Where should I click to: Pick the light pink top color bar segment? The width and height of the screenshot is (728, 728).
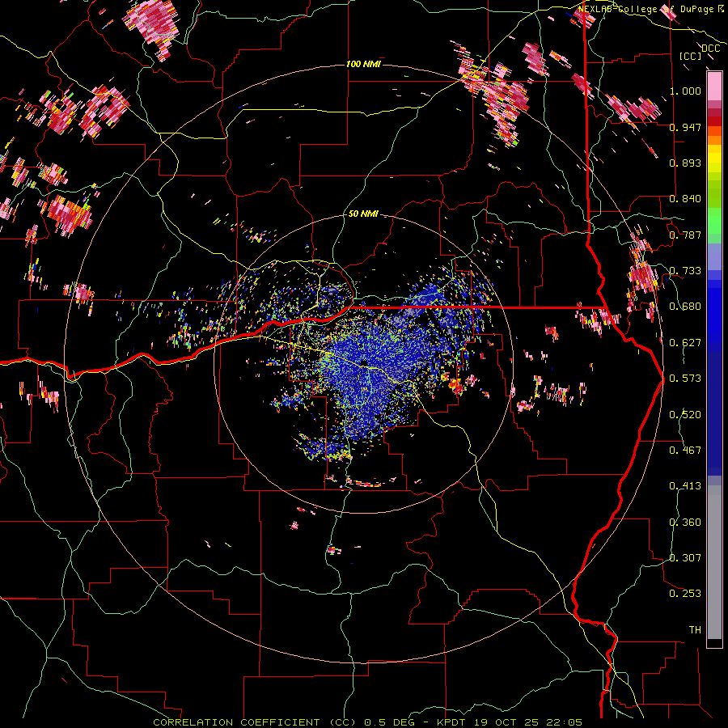click(714, 87)
